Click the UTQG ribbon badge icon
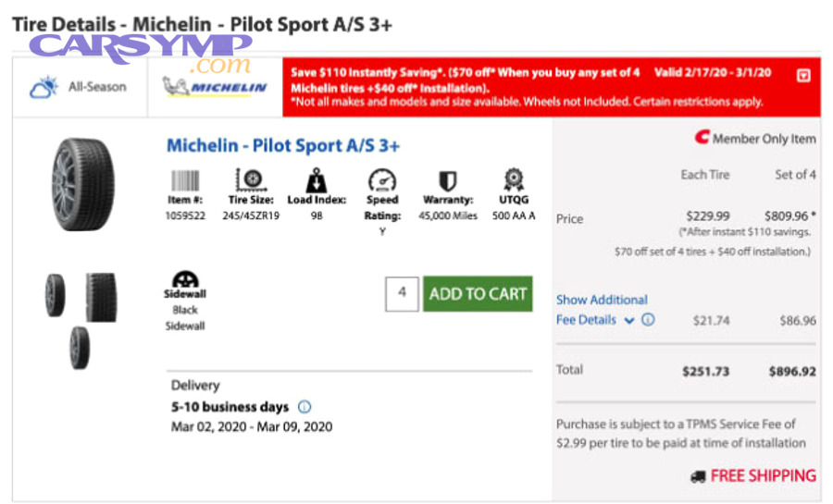The width and height of the screenshot is (833, 504). click(x=514, y=179)
